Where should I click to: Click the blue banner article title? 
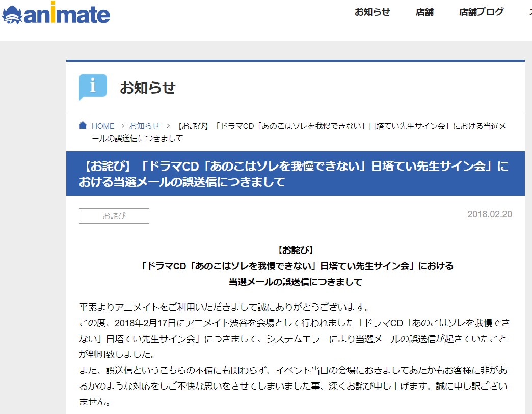click(x=295, y=174)
